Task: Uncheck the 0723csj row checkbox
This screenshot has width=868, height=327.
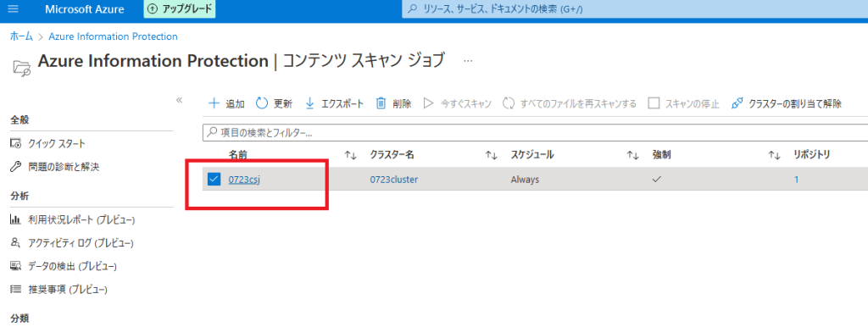Action: point(214,180)
